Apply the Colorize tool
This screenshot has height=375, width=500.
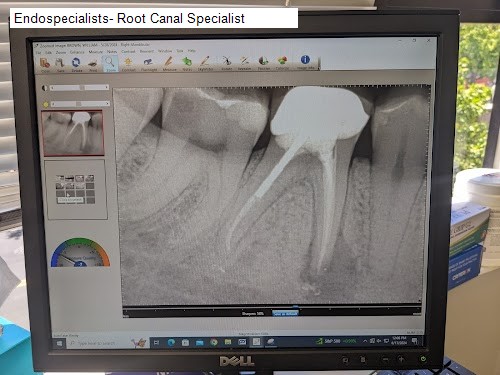(282, 63)
